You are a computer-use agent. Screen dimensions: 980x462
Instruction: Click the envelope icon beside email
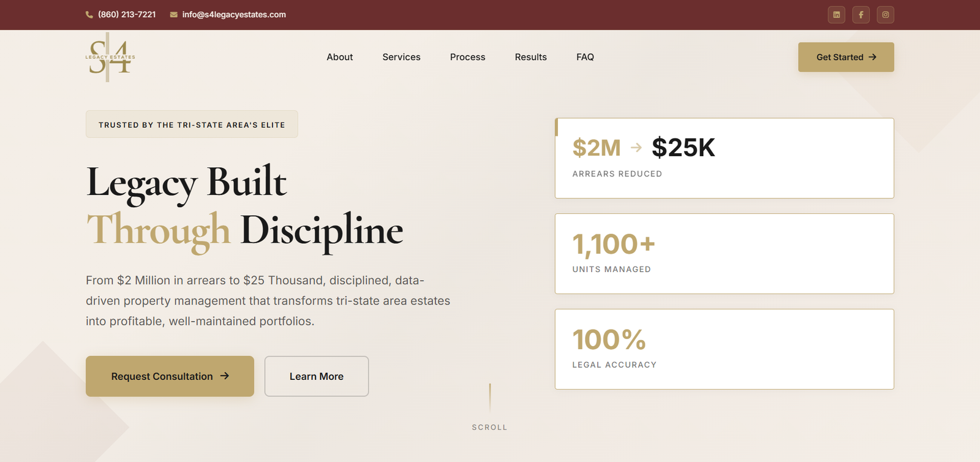(174, 15)
